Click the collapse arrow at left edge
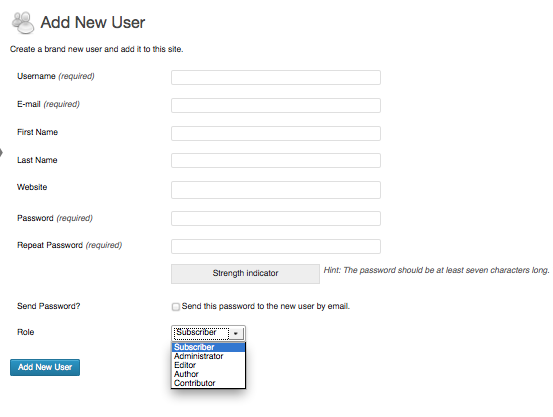This screenshot has height=417, width=553. [1, 152]
